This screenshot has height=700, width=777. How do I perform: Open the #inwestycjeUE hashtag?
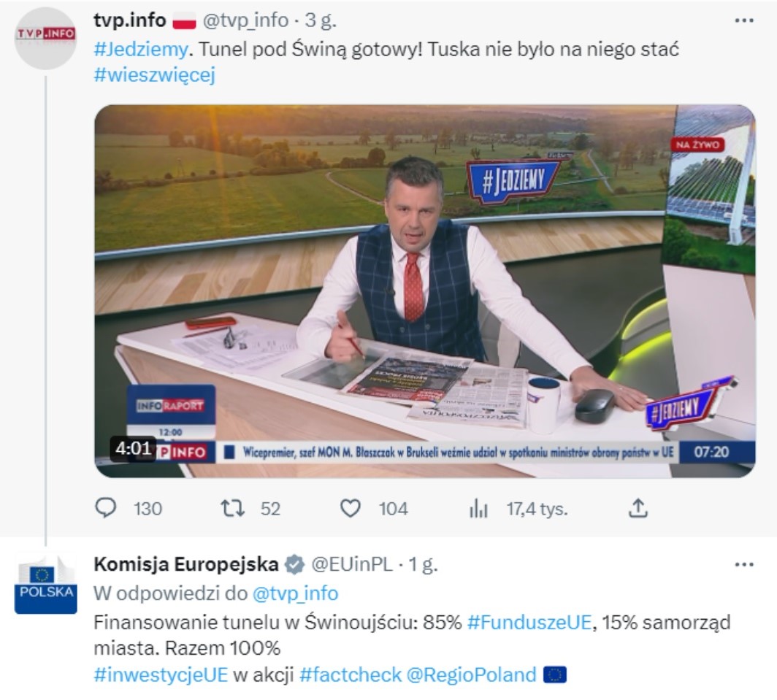click(x=161, y=674)
